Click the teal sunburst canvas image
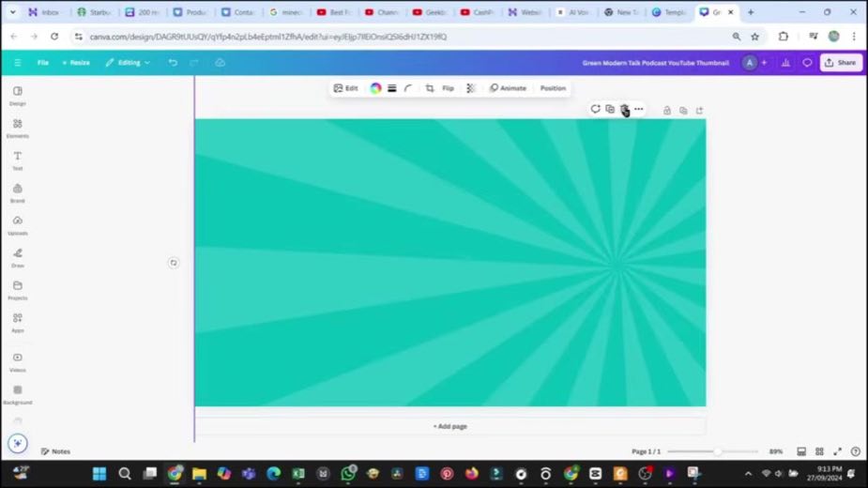This screenshot has height=488, width=868. (x=450, y=263)
